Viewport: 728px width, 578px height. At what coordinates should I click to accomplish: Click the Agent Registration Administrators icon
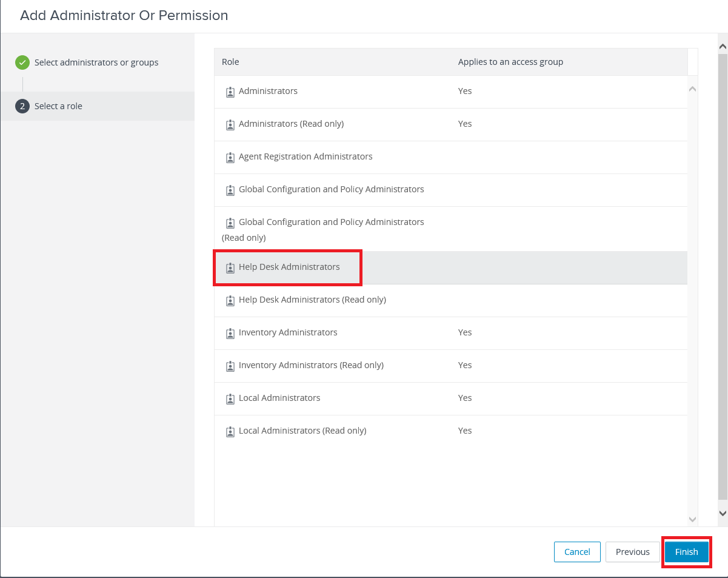pos(230,157)
